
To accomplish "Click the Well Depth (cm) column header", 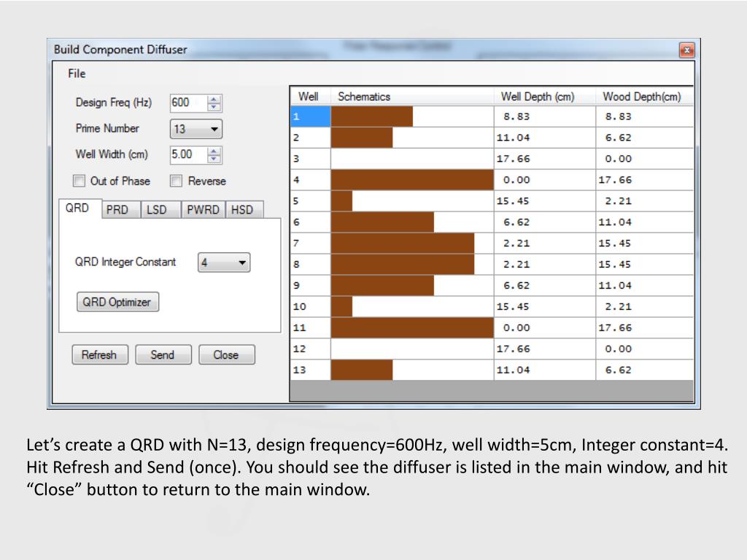I will 544,97.
